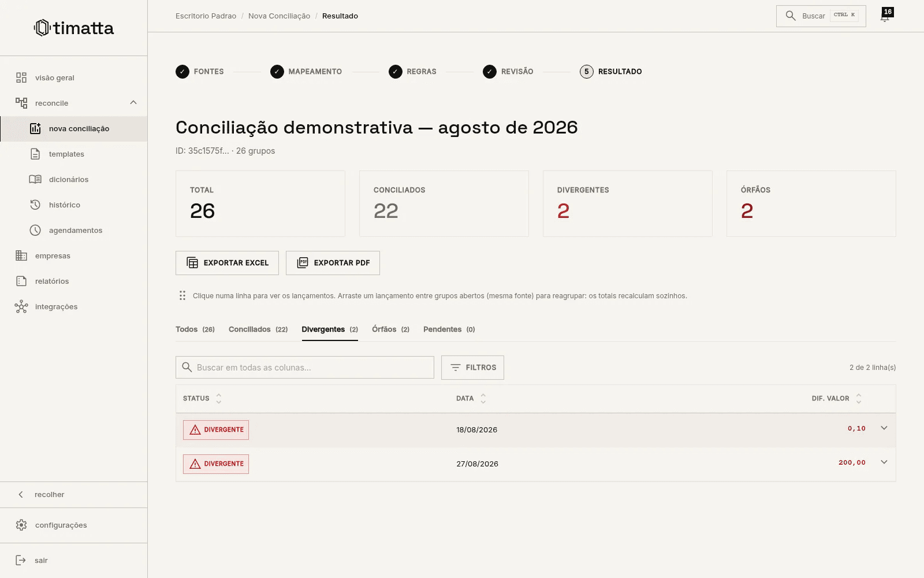Screen dimensions: 924x578
Task: Open the dicionários book icon
Action: tap(35, 179)
